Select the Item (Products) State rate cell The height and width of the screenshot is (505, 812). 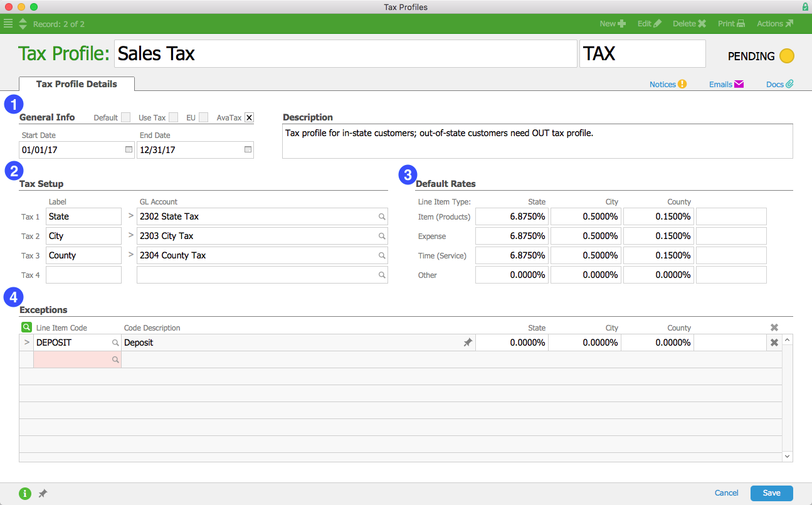(512, 216)
